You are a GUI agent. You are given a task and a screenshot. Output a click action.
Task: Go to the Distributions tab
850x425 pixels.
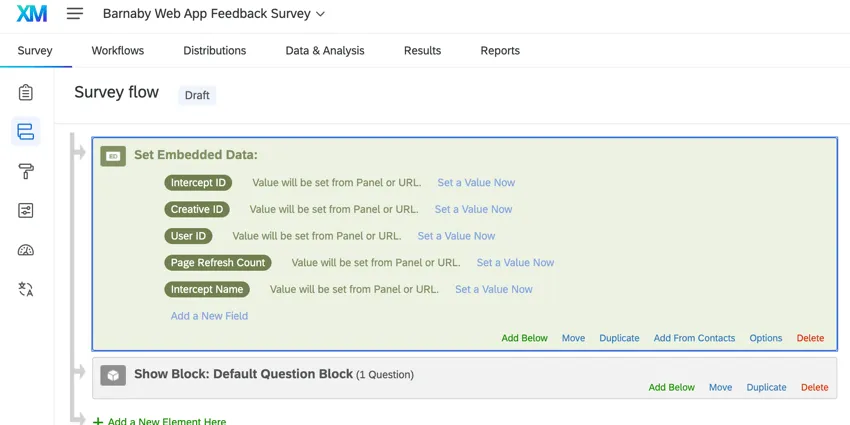(214, 51)
